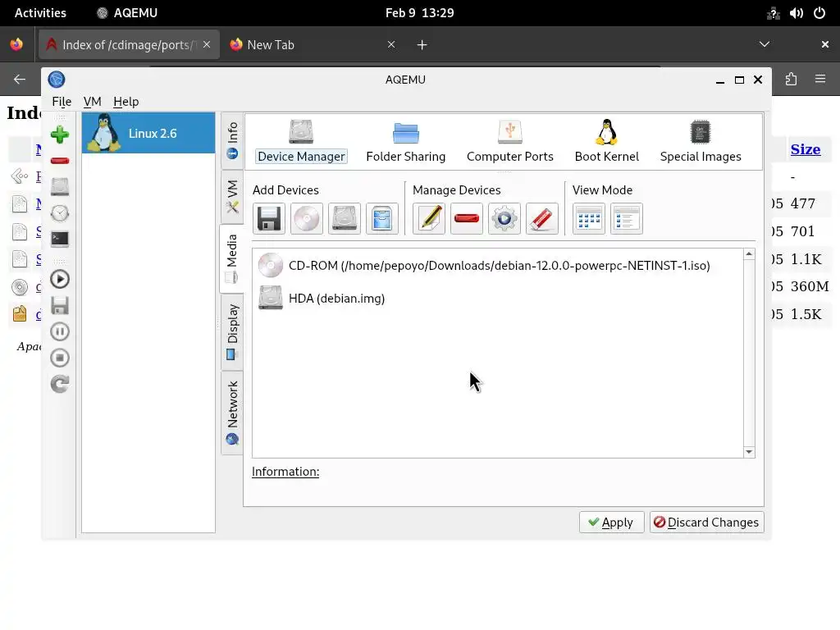Pause the VM with the pause button

(x=59, y=331)
